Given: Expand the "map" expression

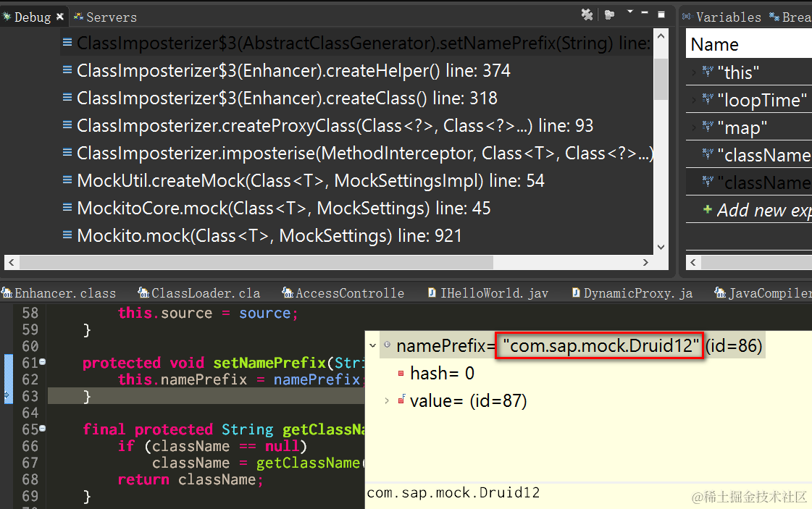Looking at the screenshot, I should pyautogui.click(x=693, y=127).
